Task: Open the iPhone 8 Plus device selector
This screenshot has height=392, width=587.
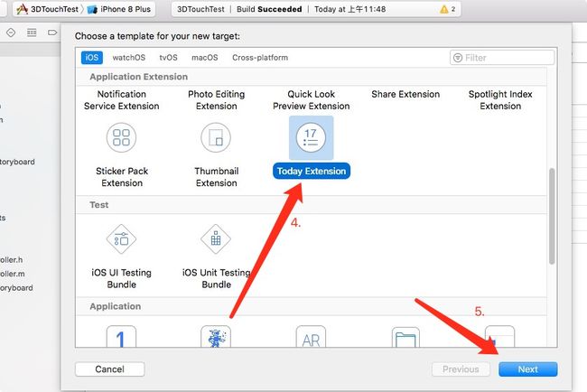Action: (x=119, y=9)
